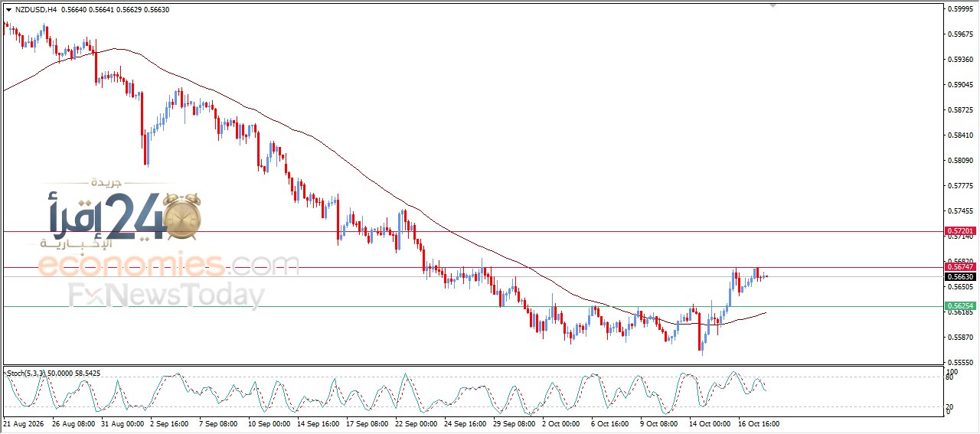This screenshot has width=980, height=434.
Task: Click price axis value 0.58410
Action: coord(960,135)
